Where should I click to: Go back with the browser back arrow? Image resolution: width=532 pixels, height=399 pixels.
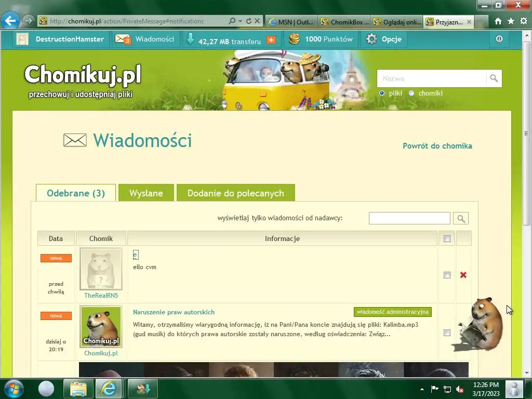pos(10,21)
